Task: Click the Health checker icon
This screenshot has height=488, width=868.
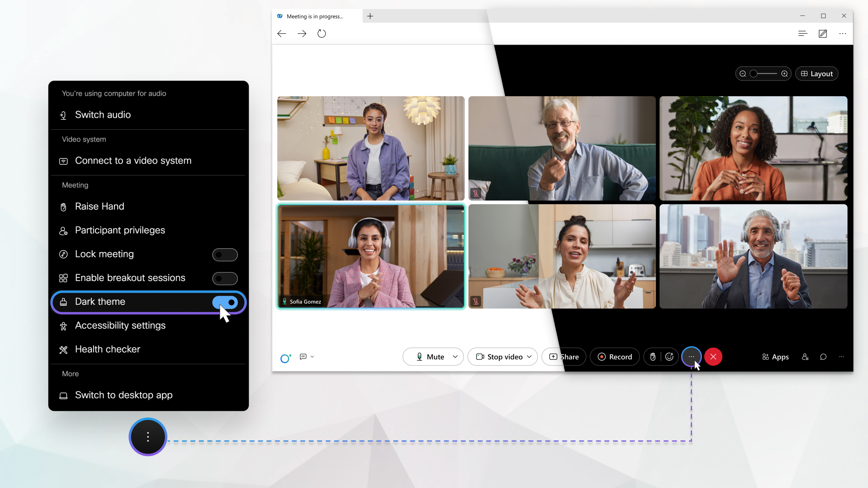Action: tap(63, 349)
